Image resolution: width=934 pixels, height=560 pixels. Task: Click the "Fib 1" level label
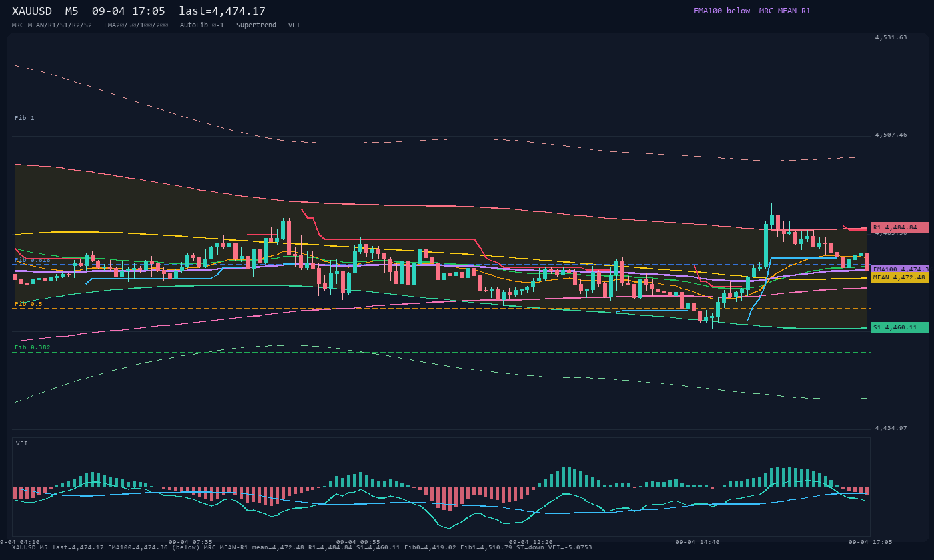tap(25, 118)
